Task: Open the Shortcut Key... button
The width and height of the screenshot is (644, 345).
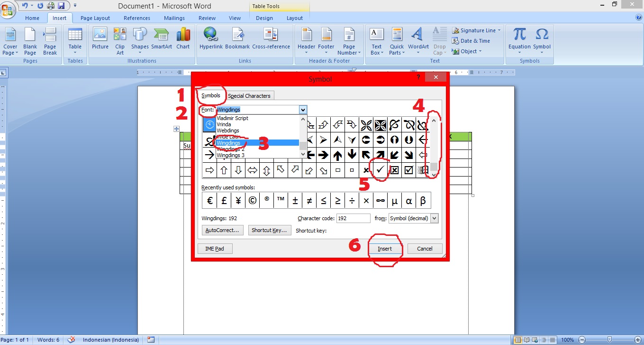Action: point(269,230)
